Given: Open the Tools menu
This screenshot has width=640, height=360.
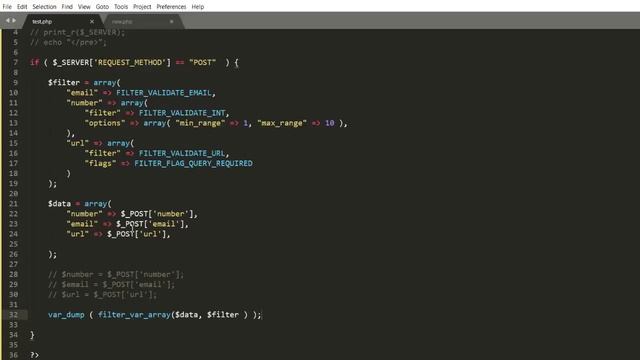Looking at the screenshot, I should (121, 7).
